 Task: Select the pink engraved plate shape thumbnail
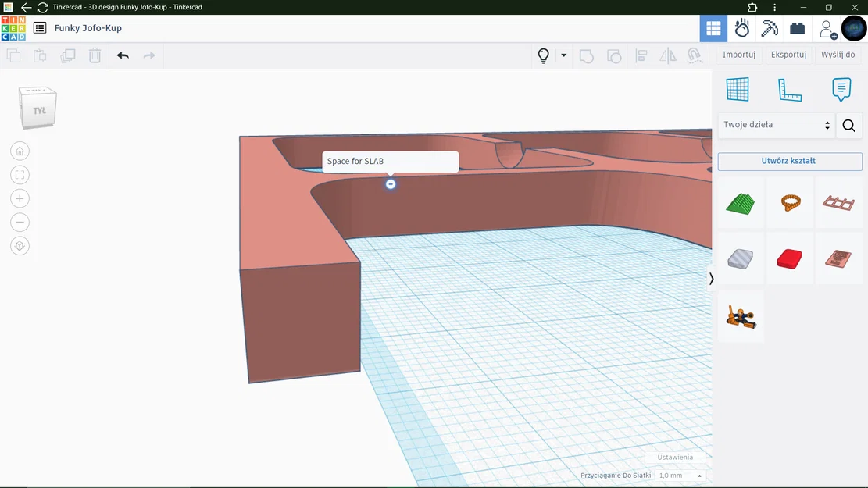point(838,259)
